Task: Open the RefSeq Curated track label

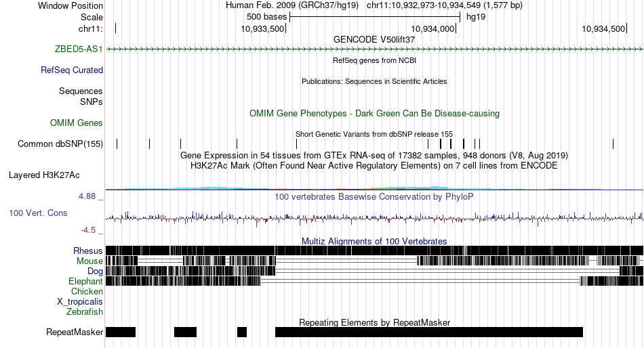Action: (x=71, y=70)
